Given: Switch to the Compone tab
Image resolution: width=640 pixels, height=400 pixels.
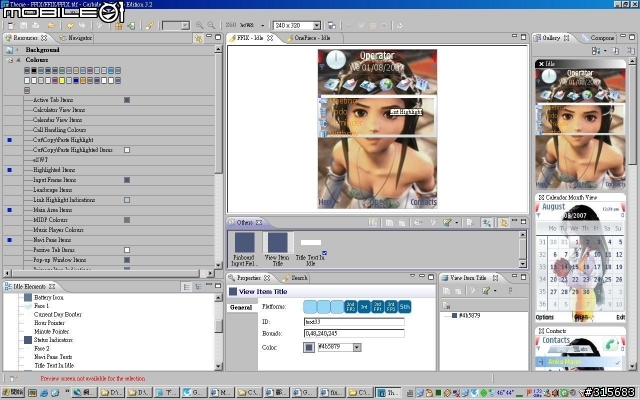Looking at the screenshot, I should coord(598,38).
